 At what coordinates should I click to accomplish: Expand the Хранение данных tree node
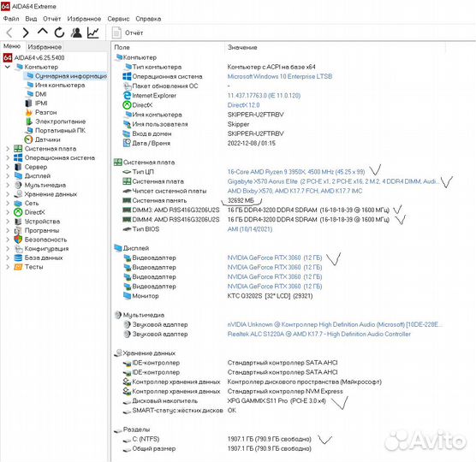tap(8, 194)
